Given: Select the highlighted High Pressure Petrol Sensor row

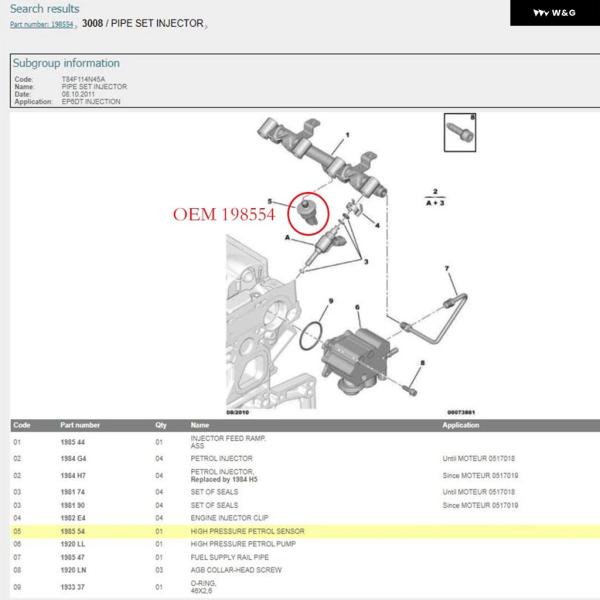Looking at the screenshot, I should (300, 531).
